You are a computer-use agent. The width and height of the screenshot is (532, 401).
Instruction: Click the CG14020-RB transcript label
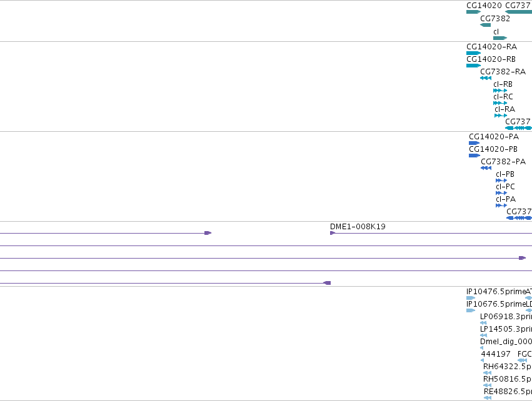[491, 59]
